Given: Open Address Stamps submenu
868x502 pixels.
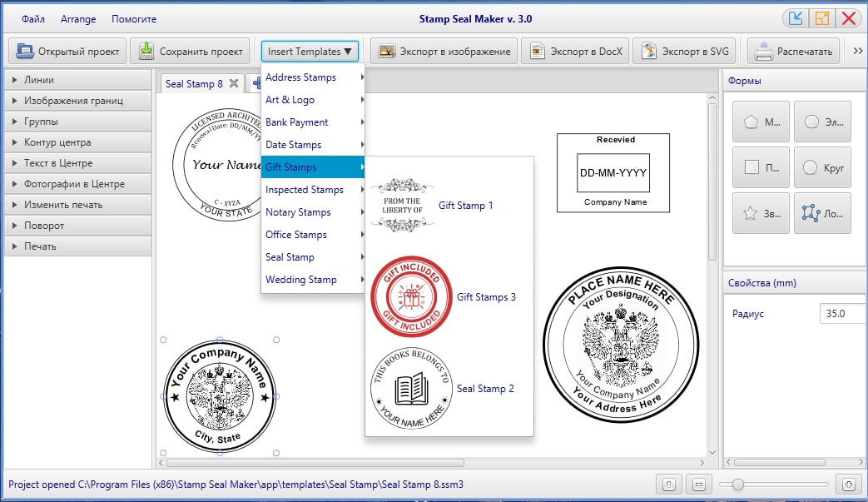Looking at the screenshot, I should point(313,77).
